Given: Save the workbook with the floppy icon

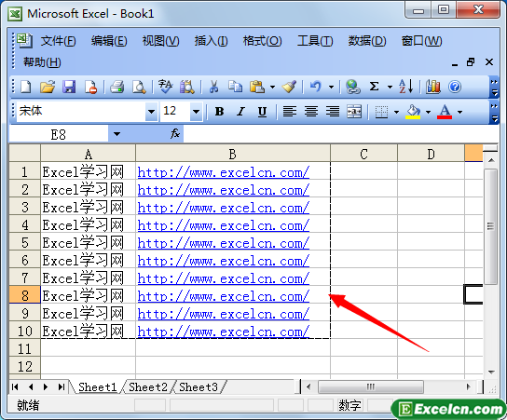Looking at the screenshot, I should point(69,87).
